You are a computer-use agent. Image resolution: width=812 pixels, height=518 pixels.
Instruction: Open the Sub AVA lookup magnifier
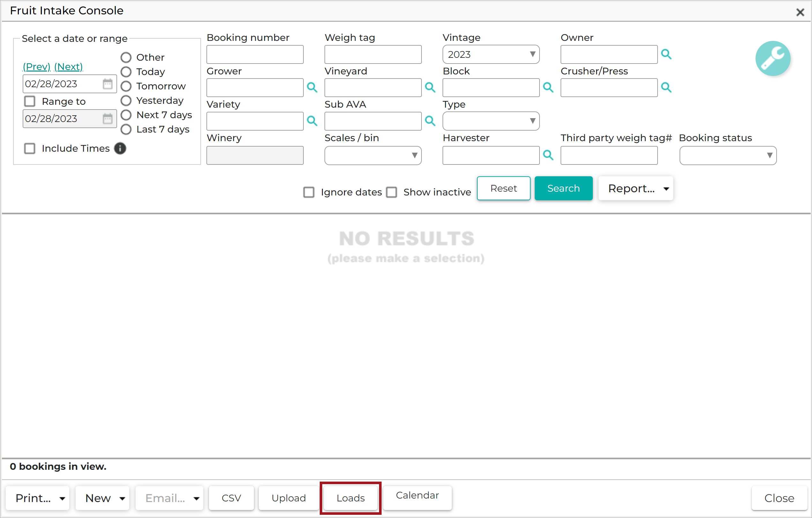coord(430,121)
